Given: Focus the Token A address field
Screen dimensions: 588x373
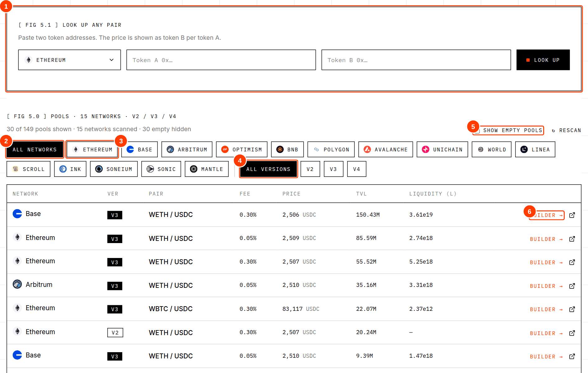Looking at the screenshot, I should tap(221, 60).
